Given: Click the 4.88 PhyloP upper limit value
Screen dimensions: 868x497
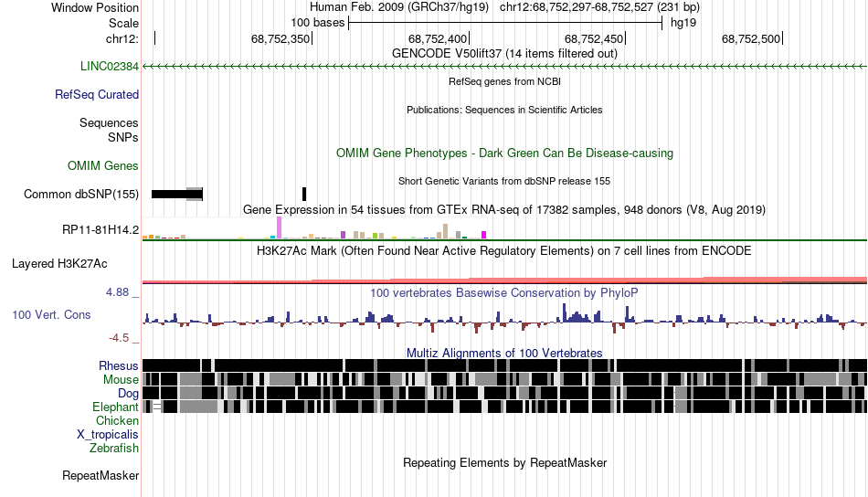Looking at the screenshot, I should pyautogui.click(x=118, y=292).
